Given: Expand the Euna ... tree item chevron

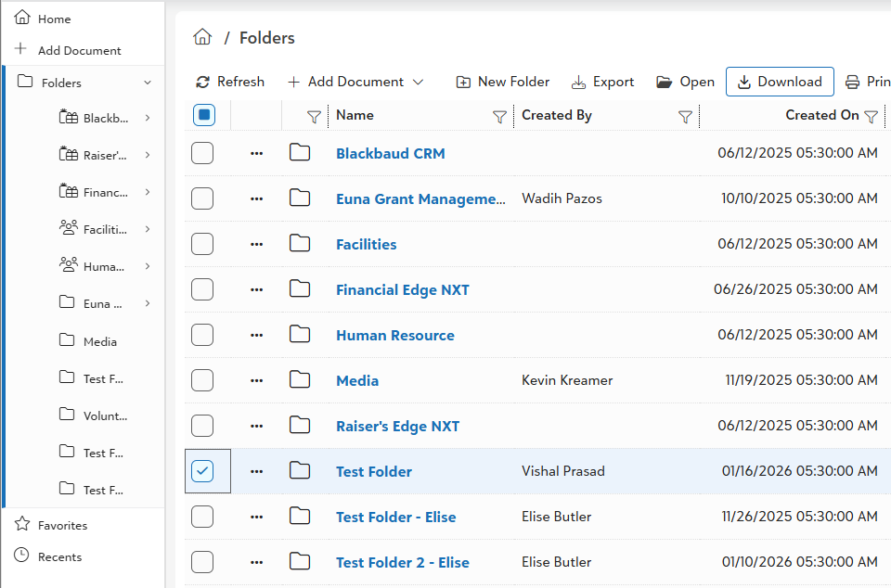Looking at the screenshot, I should click(x=148, y=303).
